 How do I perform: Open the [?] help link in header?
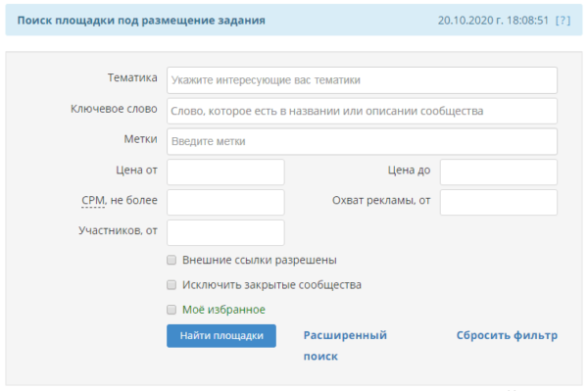pos(563,21)
